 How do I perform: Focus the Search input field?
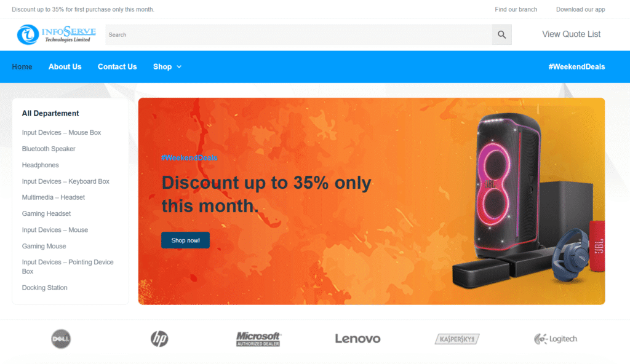point(298,34)
